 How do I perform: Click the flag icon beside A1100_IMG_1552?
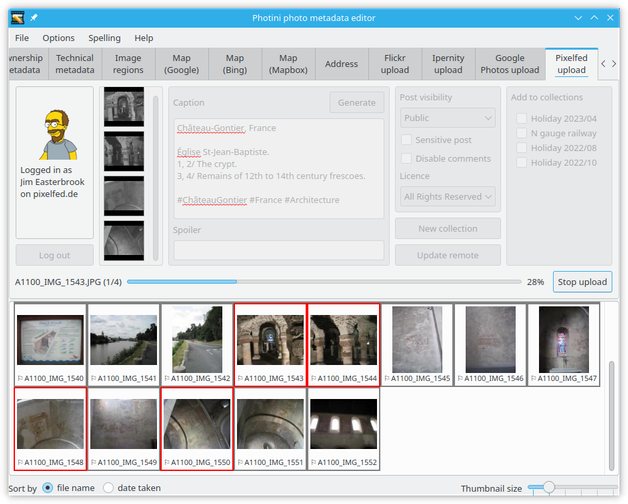(314, 462)
